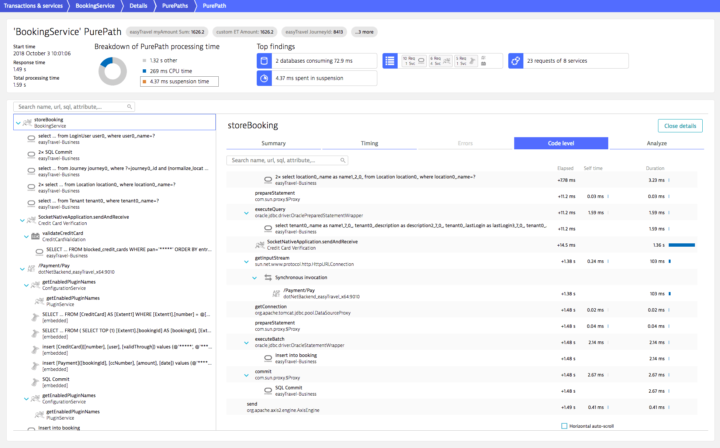Collapse Synchronous invocation row
Screen dimensions: 720x448
[255, 278]
